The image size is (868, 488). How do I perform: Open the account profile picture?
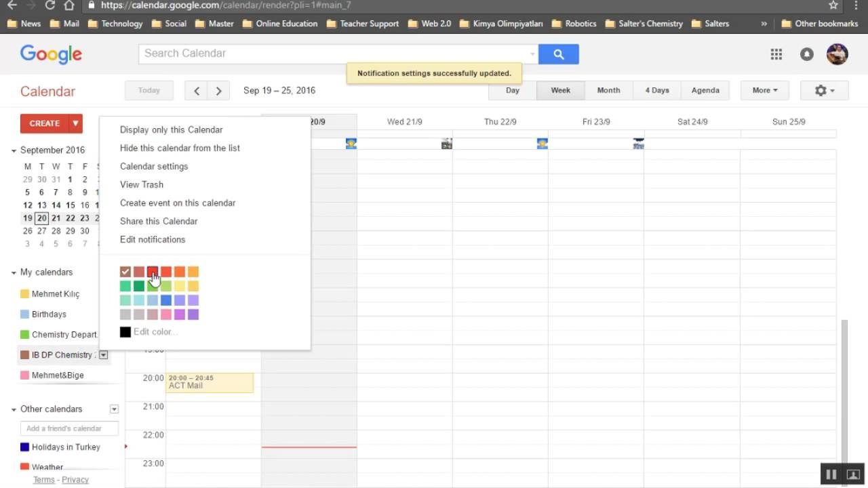[x=837, y=54]
